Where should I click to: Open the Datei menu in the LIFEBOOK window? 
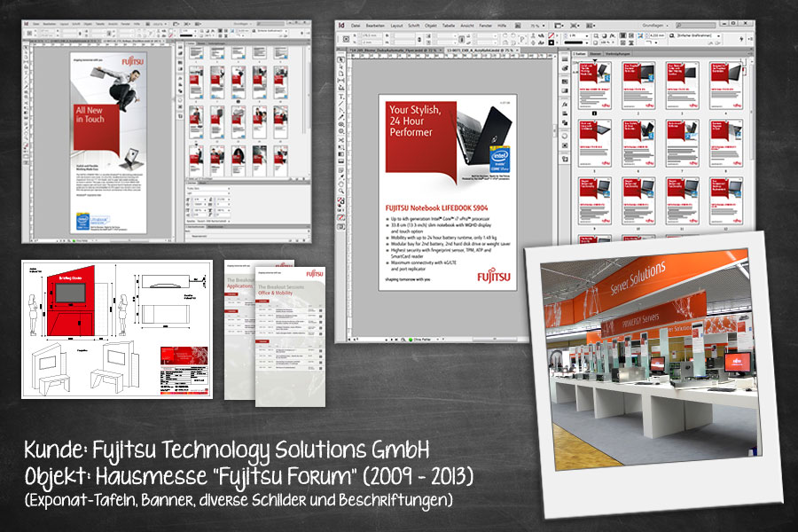point(356,25)
